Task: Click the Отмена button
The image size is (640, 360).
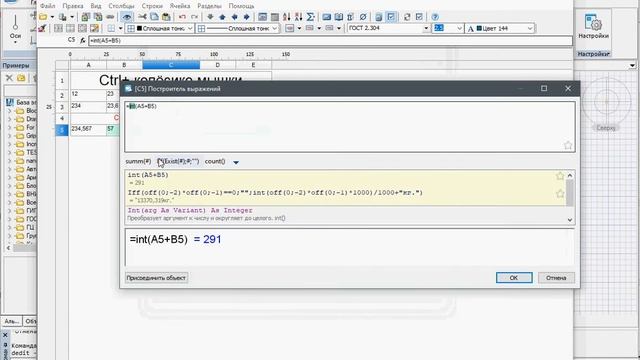Action: [x=556, y=278]
